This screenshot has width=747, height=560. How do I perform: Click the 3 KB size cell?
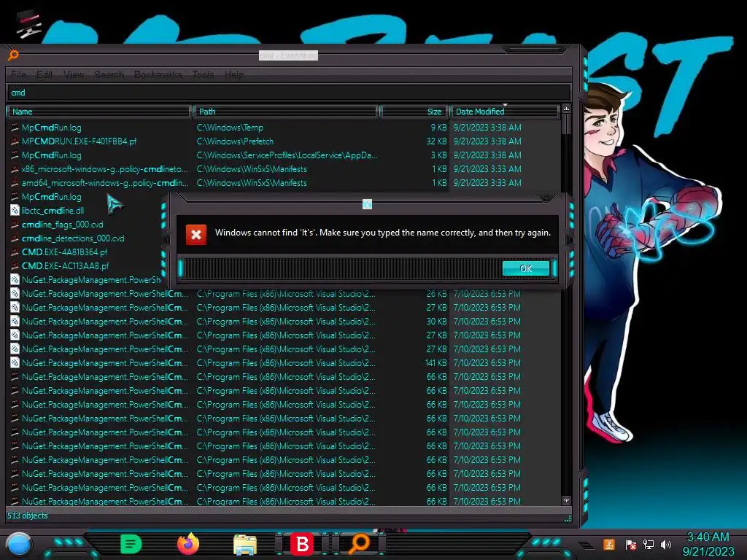(438, 155)
